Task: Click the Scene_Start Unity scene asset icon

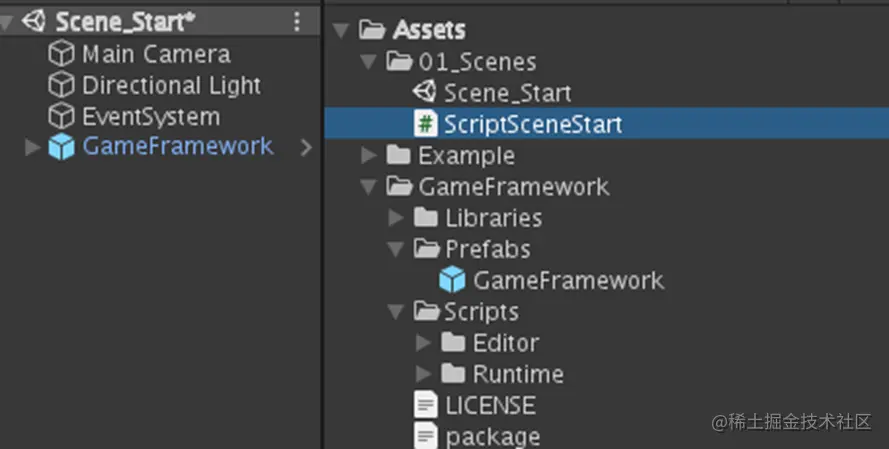Action: click(x=425, y=93)
